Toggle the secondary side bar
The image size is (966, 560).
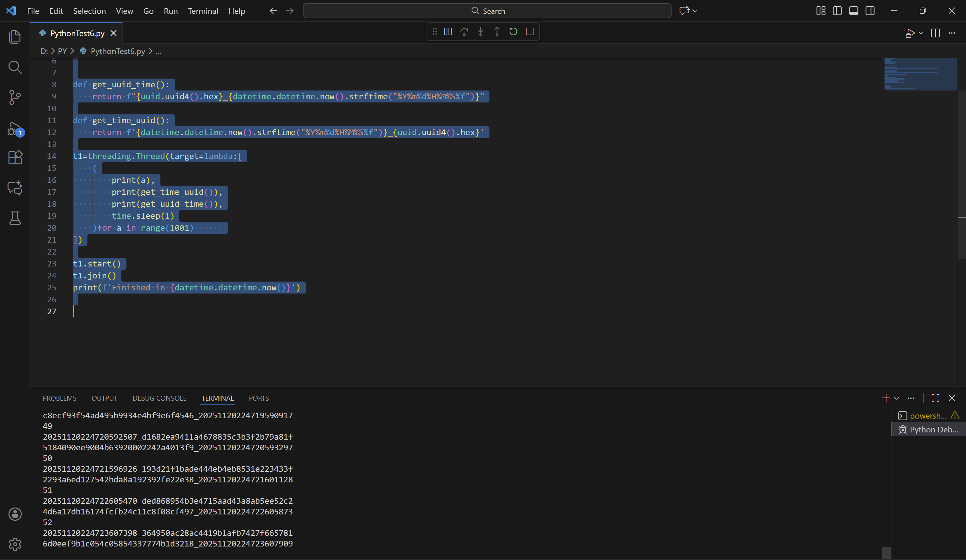coord(870,11)
